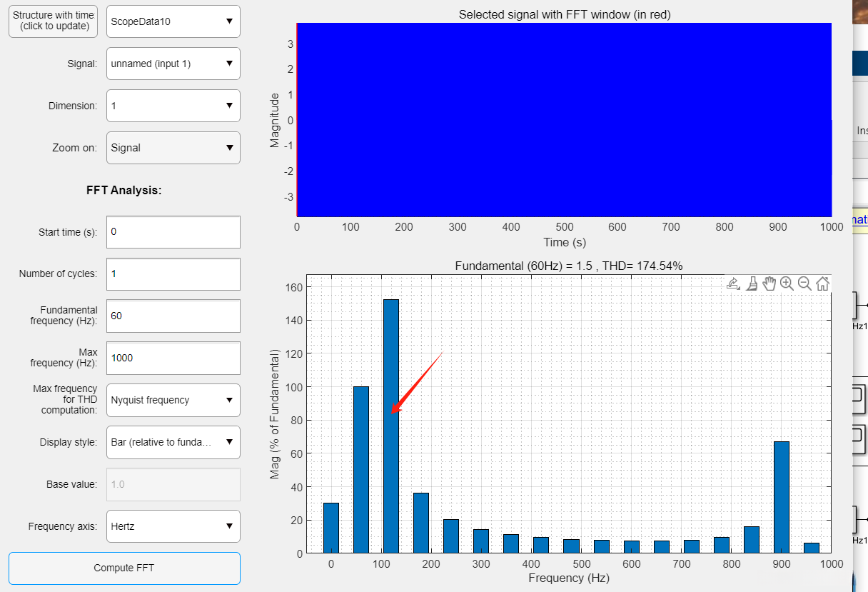
Task: Select the Zoom Out magnifier
Action: click(x=804, y=284)
